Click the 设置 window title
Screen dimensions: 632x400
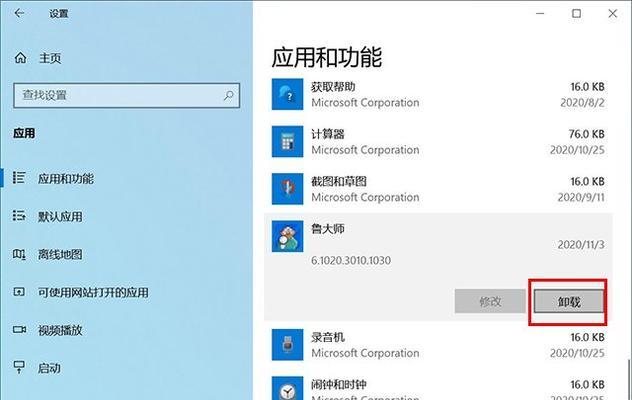pyautogui.click(x=58, y=14)
